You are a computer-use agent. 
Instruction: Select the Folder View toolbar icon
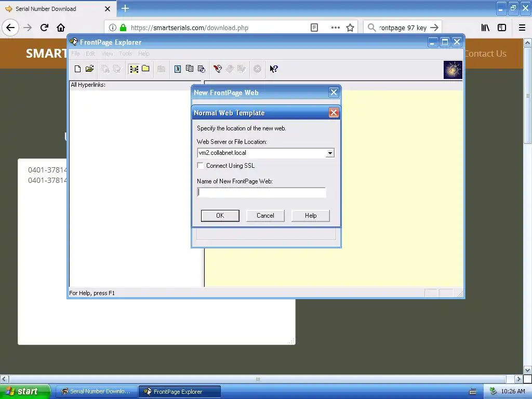pos(146,69)
